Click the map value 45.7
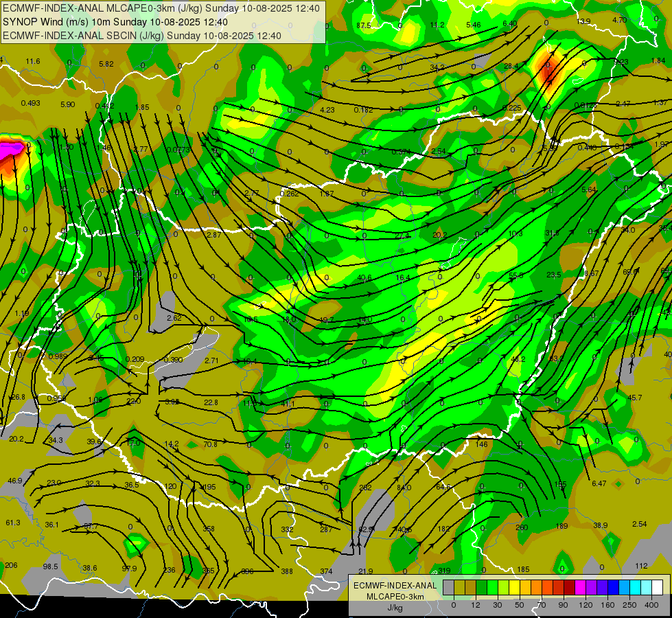The height and width of the screenshot is (618, 672). 635,398
